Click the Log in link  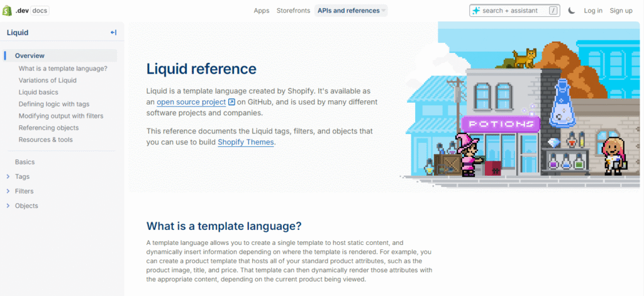coord(593,11)
